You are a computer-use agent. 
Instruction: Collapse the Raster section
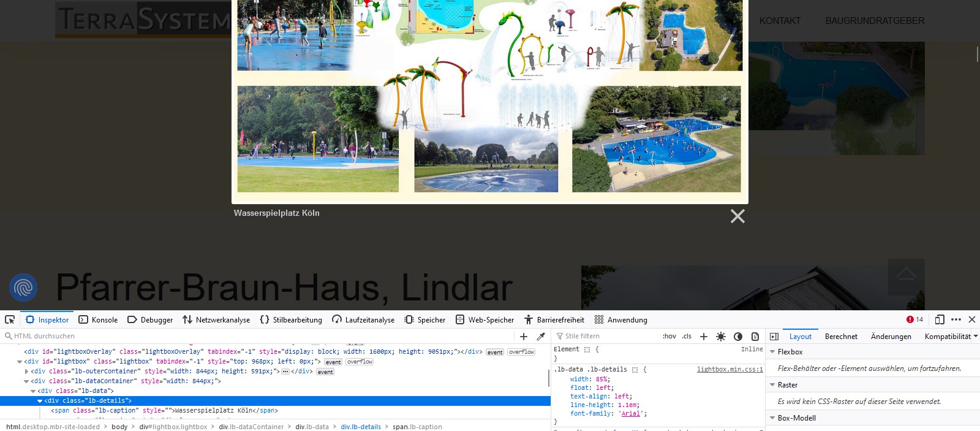pyautogui.click(x=772, y=385)
